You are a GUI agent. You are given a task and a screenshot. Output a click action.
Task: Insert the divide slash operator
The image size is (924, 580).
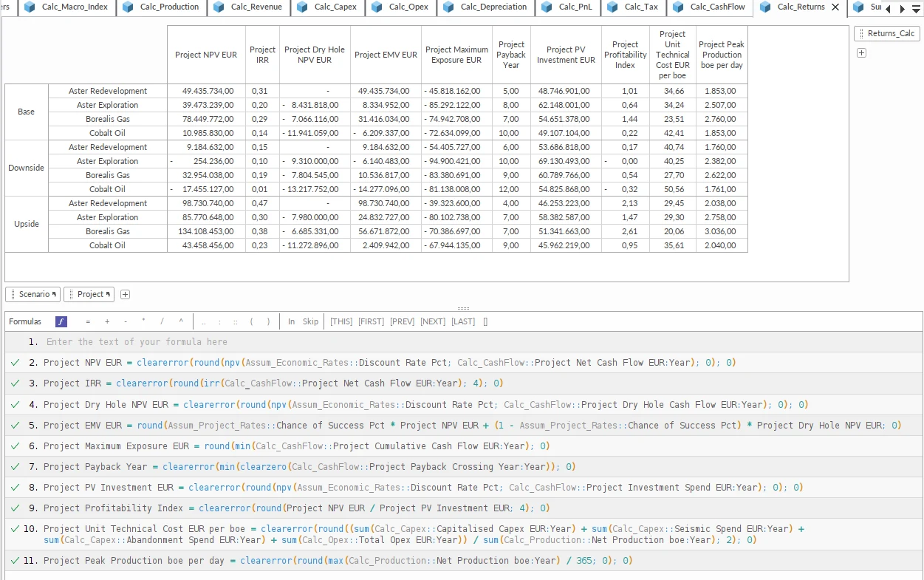pos(162,321)
